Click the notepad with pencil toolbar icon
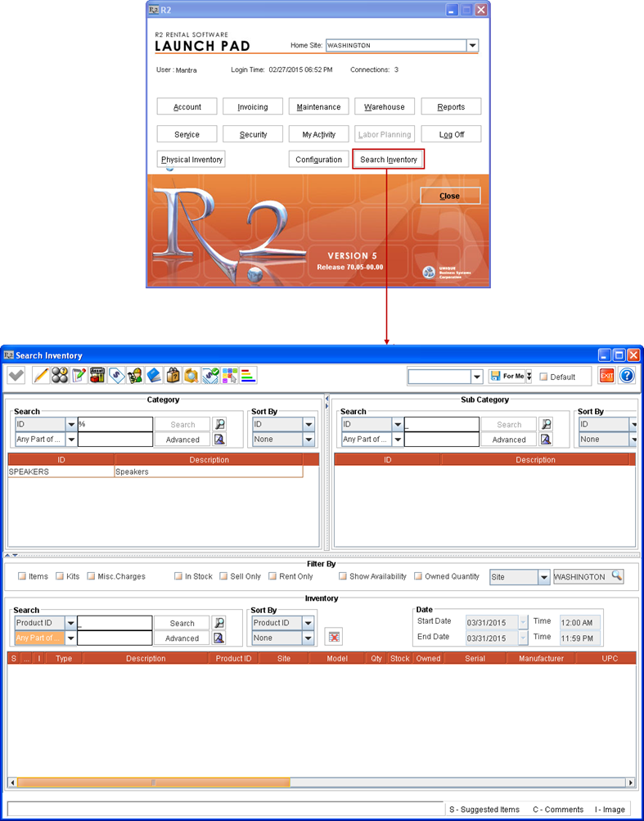The image size is (644, 821). coord(79,376)
